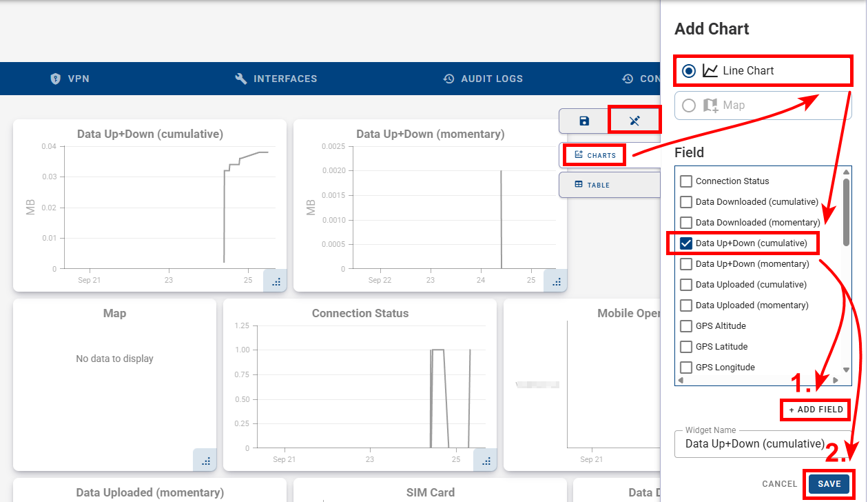868x502 pixels.
Task: Check the GPS Altitude field
Action: 685,325
